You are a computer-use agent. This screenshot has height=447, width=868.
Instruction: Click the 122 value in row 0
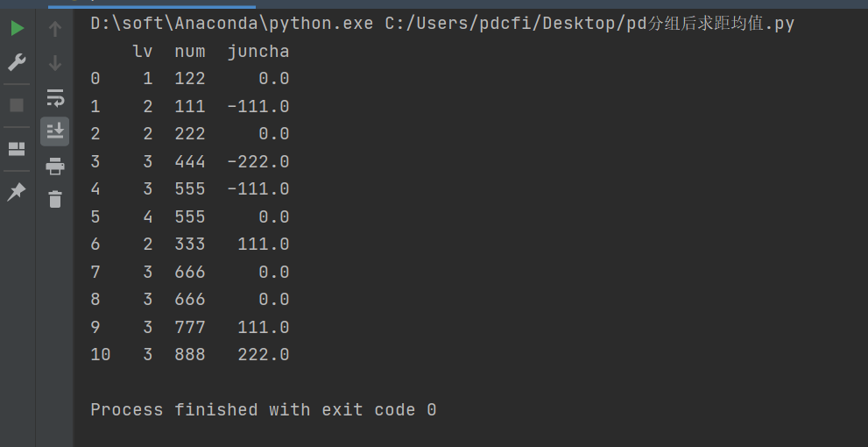click(x=190, y=79)
